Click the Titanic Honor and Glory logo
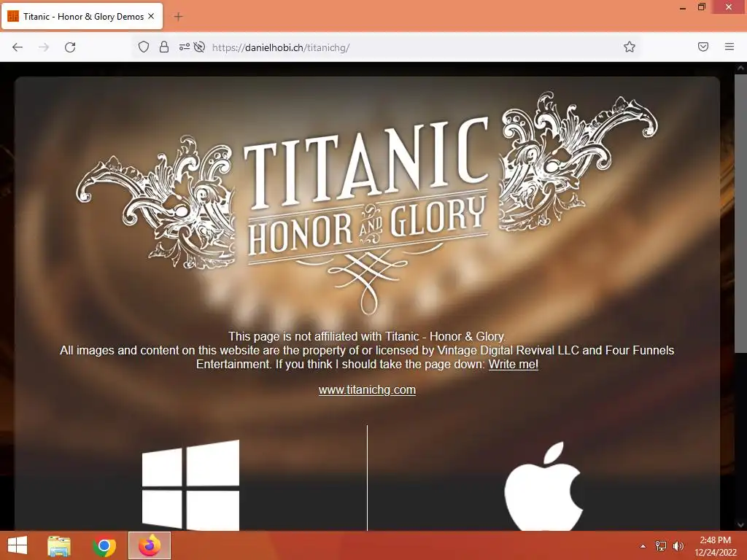 point(367,203)
